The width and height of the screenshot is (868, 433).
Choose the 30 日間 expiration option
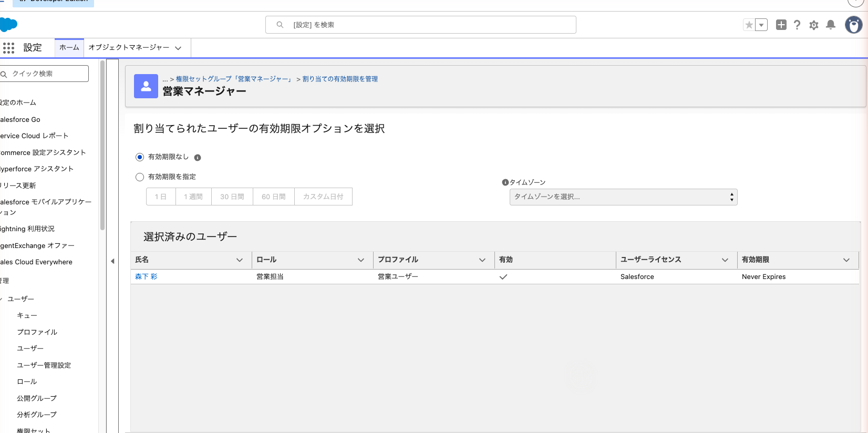pos(232,197)
